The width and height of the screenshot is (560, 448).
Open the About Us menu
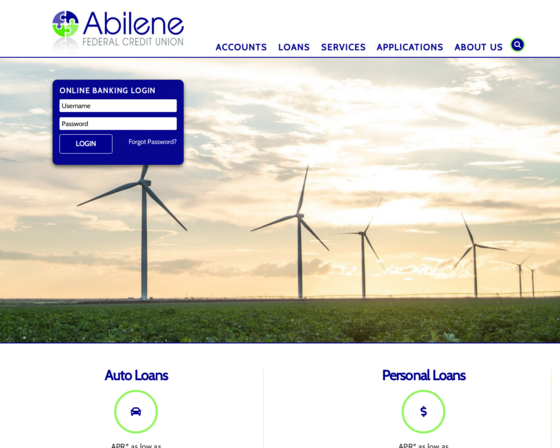tap(478, 47)
